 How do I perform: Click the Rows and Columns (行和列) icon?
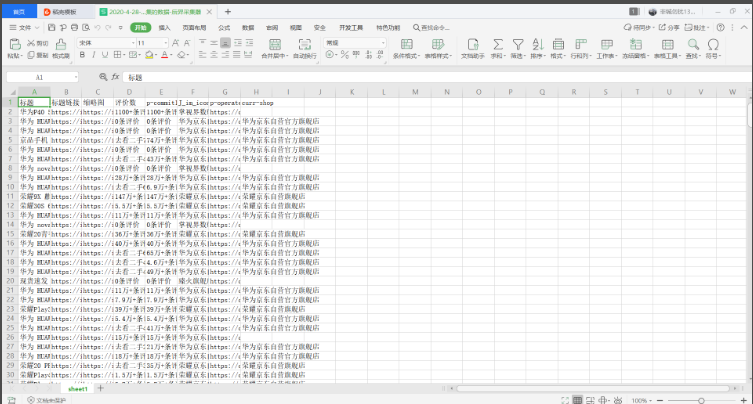pyautogui.click(x=581, y=44)
